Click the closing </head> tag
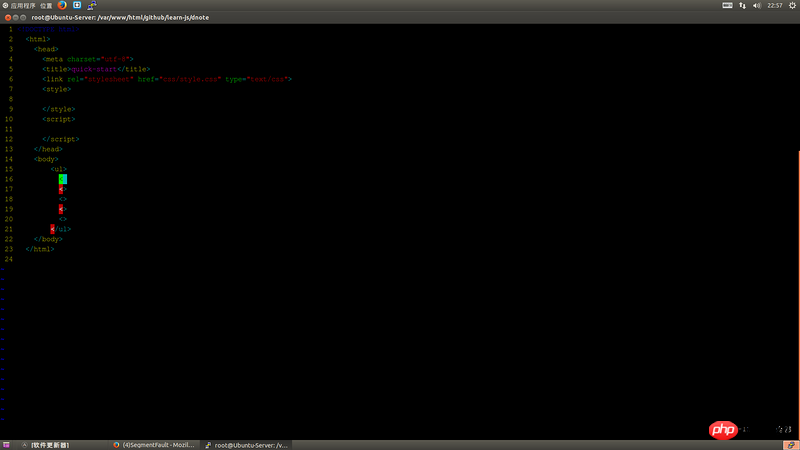This screenshot has width=800, height=450. click(48, 149)
